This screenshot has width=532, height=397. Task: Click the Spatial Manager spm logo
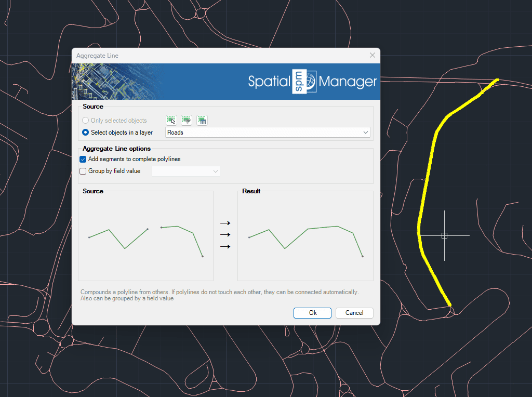[x=304, y=82]
